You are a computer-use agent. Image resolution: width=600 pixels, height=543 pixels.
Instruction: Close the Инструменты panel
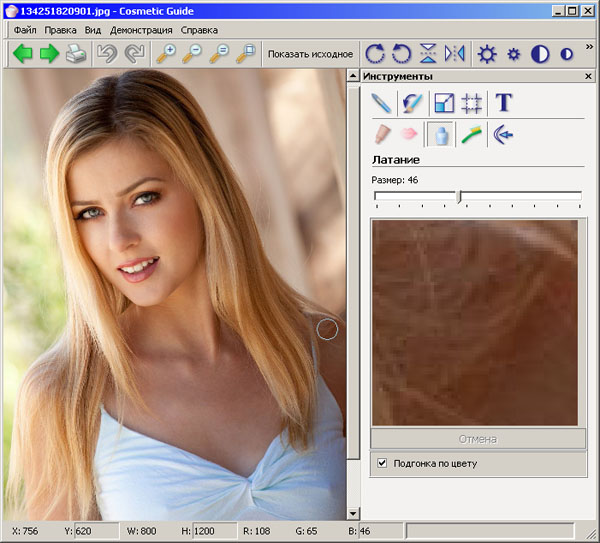coord(588,76)
